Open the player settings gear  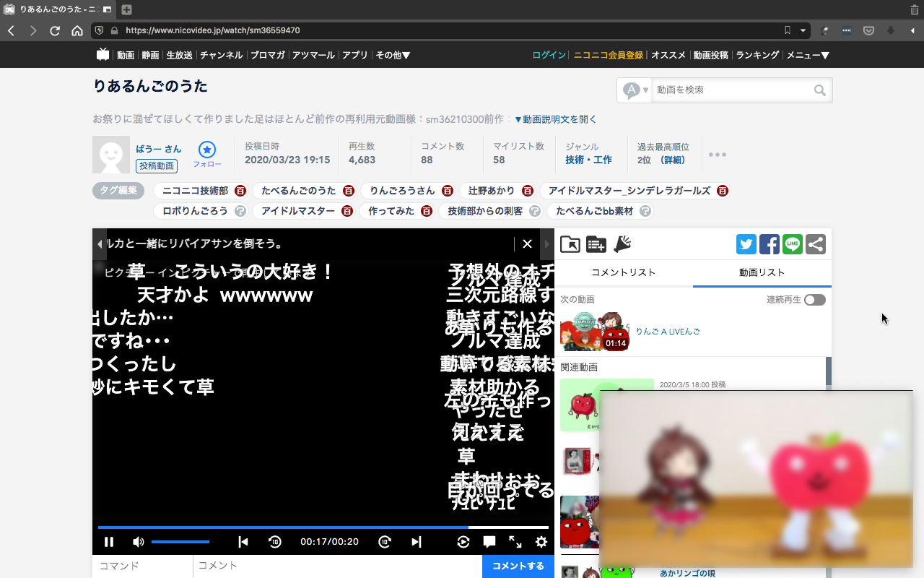click(541, 542)
